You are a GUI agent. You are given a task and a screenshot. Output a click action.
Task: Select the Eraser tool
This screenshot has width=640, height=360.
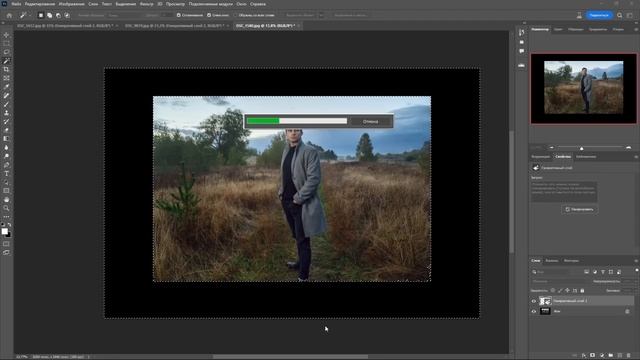(x=6, y=130)
